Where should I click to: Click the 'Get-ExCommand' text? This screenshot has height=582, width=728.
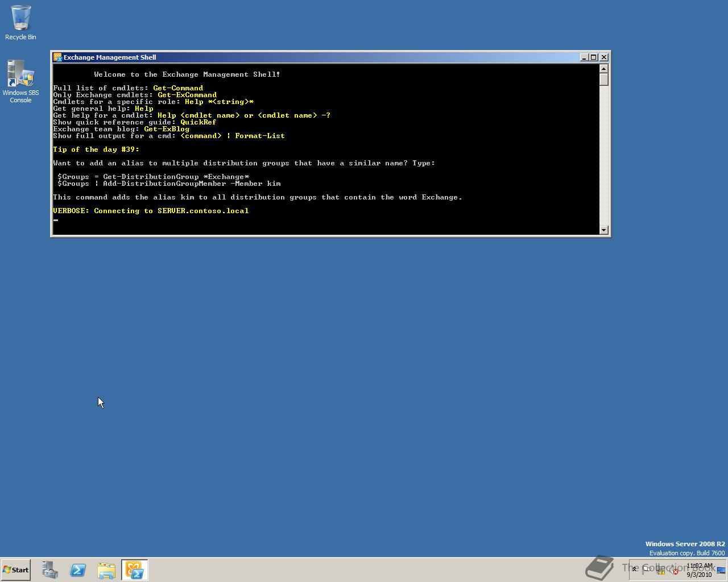pos(187,95)
